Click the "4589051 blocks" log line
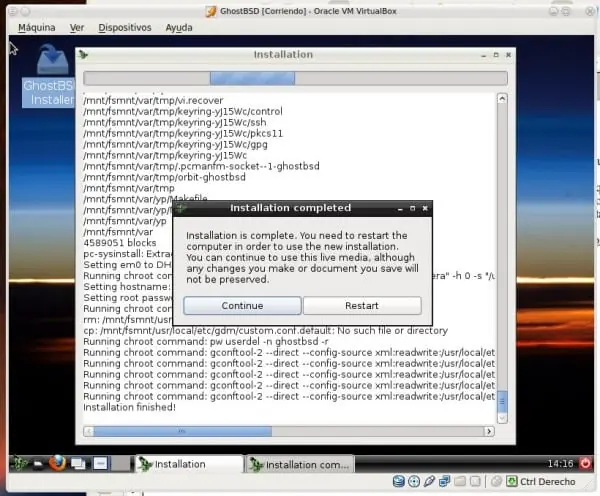The width and height of the screenshot is (600, 496). point(120,243)
